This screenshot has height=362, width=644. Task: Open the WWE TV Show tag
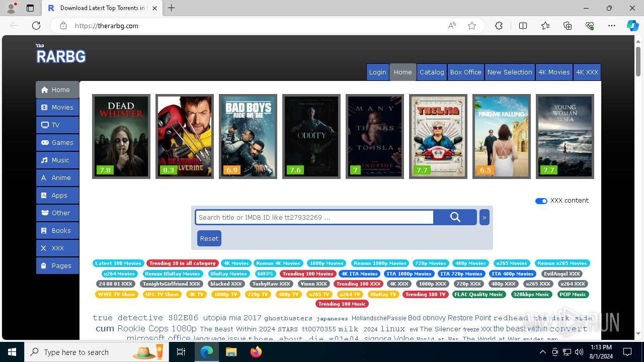click(x=117, y=294)
